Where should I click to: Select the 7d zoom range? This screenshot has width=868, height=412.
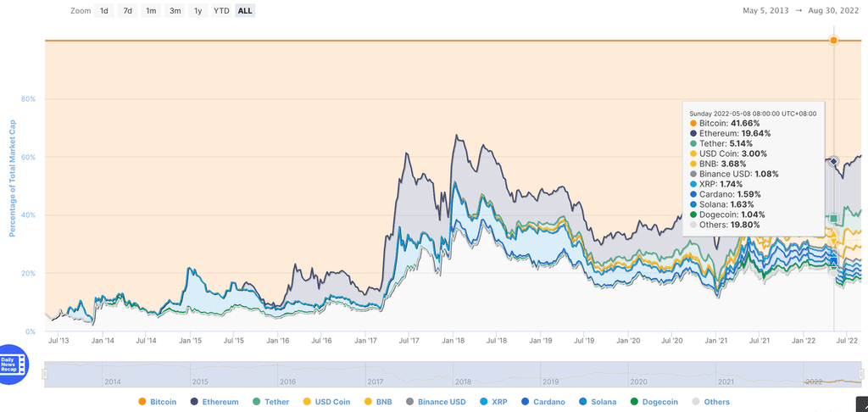127,11
